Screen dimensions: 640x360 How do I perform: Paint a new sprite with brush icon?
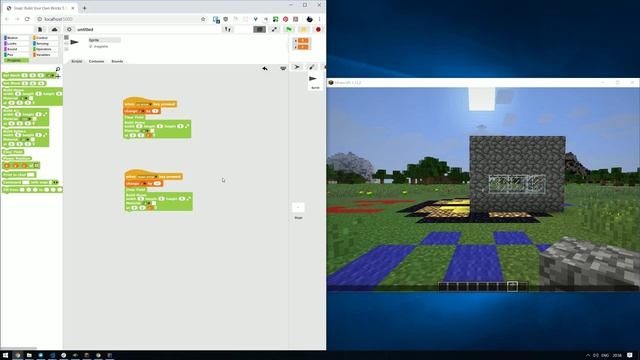pyautogui.click(x=311, y=67)
